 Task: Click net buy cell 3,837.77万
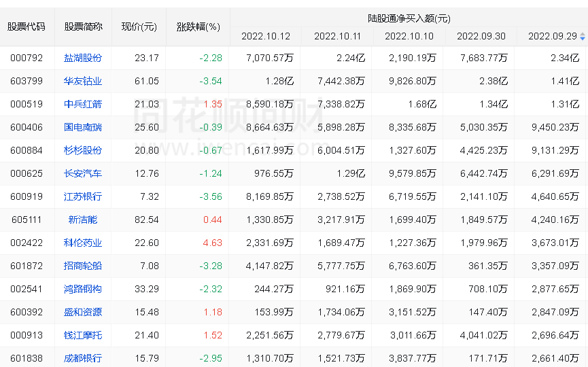tap(413, 358)
